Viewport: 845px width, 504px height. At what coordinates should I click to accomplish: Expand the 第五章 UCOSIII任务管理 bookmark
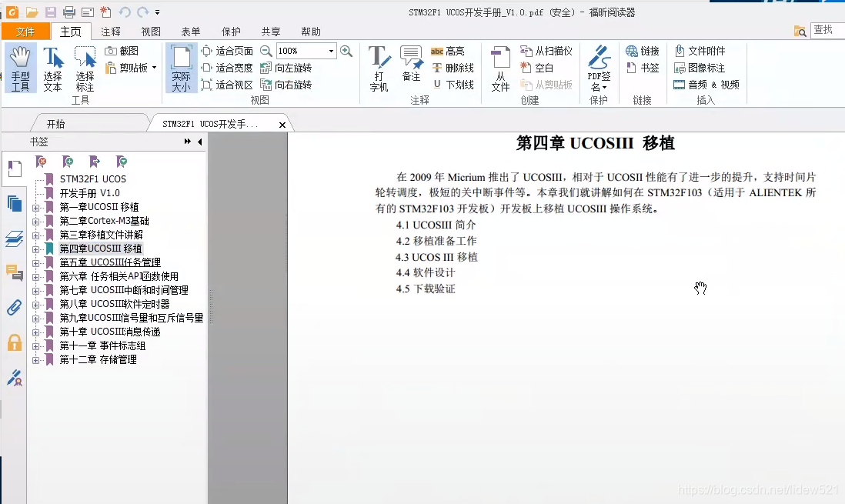(35, 263)
